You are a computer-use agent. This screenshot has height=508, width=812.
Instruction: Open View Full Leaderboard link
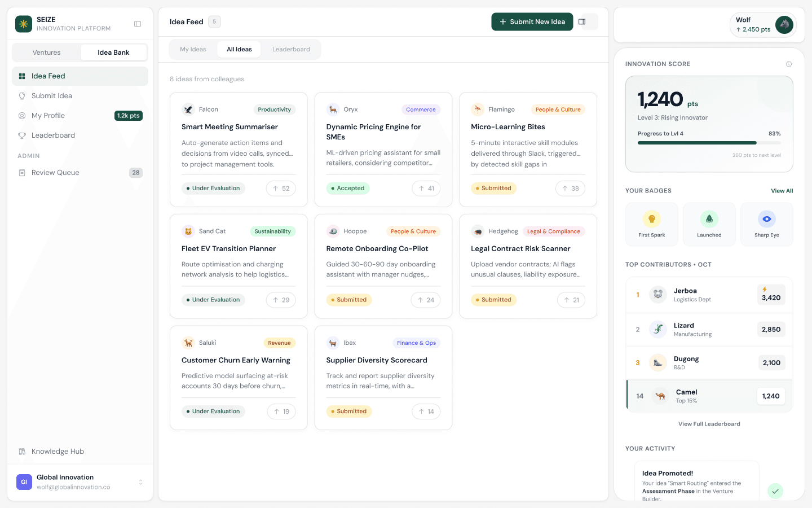(709, 424)
